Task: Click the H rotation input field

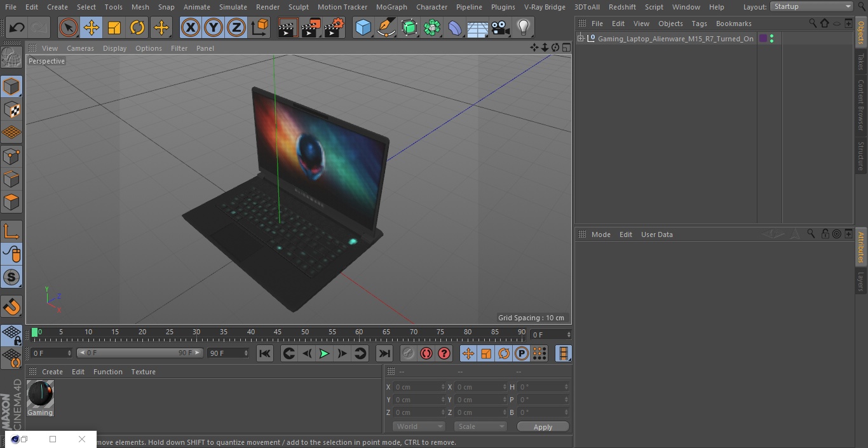Action: click(x=544, y=387)
